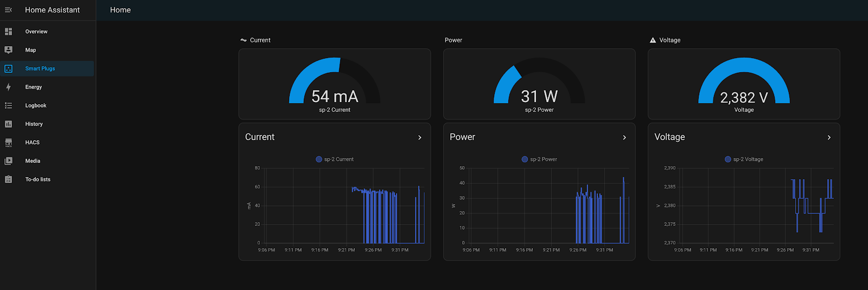This screenshot has width=868, height=290.
Task: Open the 54 mA current gauge
Action: pyautogui.click(x=335, y=84)
